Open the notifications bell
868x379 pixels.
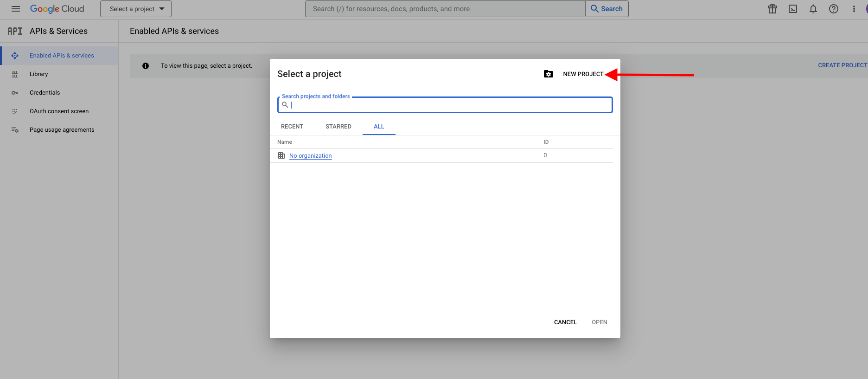click(x=813, y=9)
